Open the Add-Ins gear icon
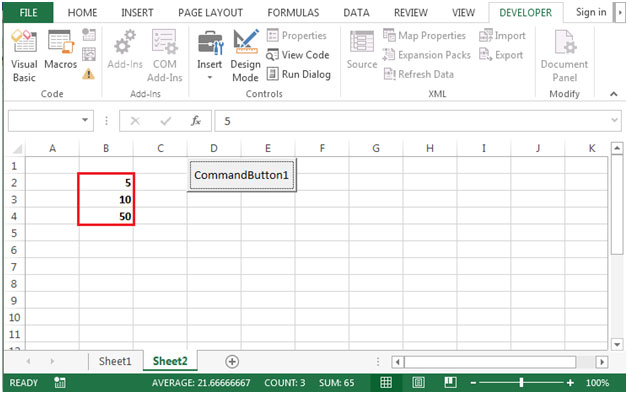The image size is (628, 394). (125, 49)
